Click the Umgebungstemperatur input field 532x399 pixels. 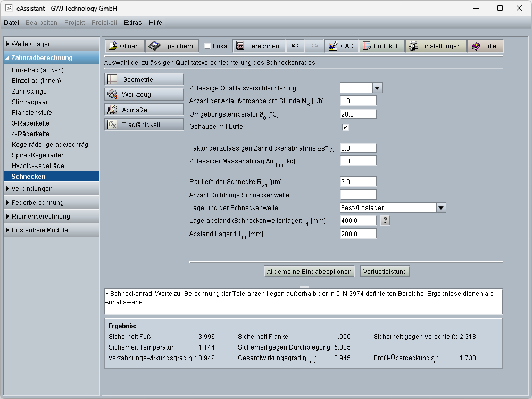[358, 114]
